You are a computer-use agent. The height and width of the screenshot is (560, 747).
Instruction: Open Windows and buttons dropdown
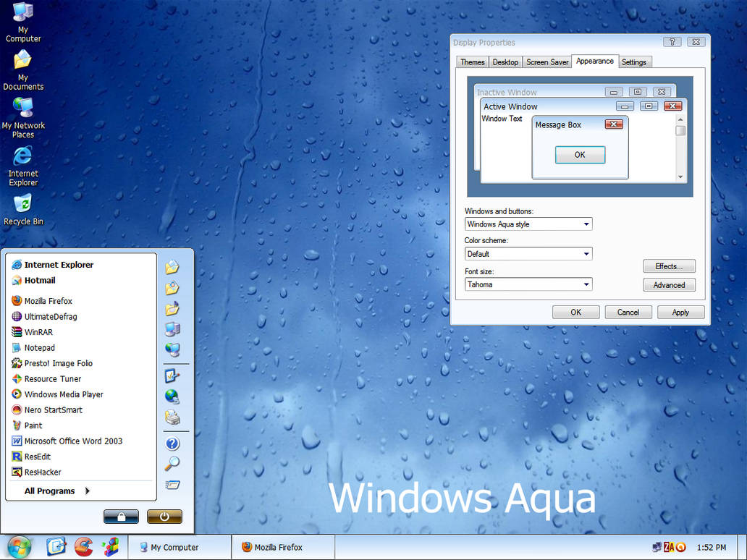tap(528, 224)
